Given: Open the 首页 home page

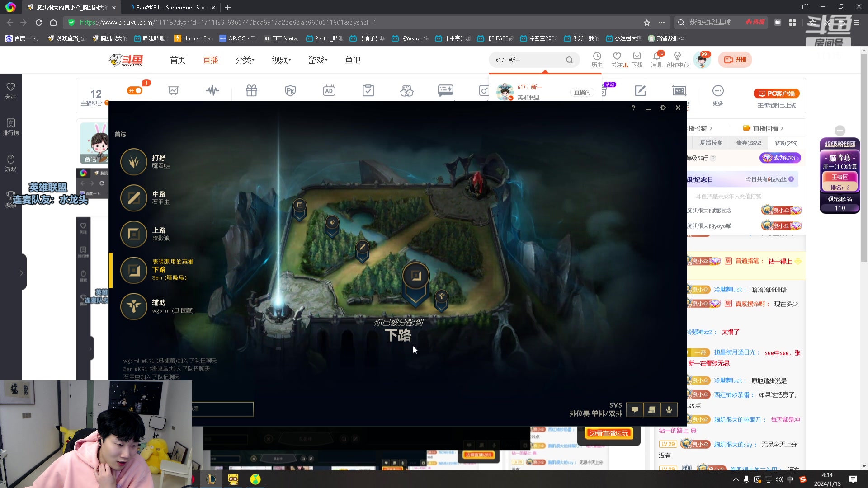Looking at the screenshot, I should point(178,60).
